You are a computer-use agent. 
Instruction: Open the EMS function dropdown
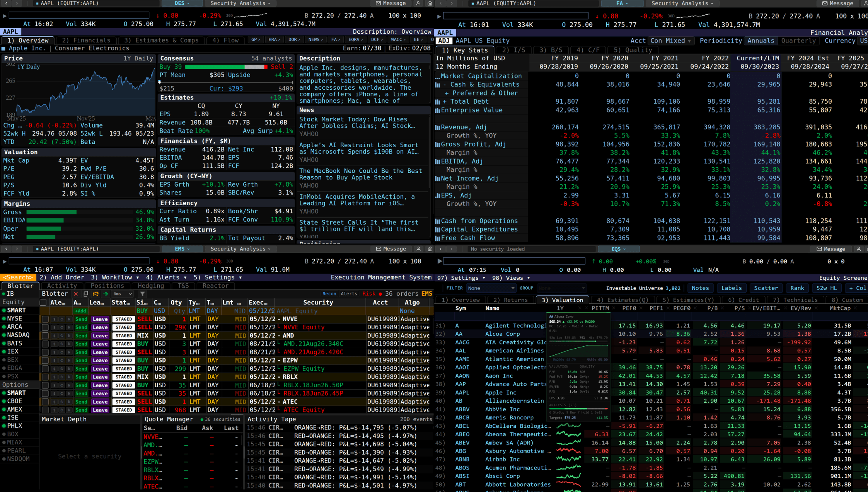(x=182, y=249)
